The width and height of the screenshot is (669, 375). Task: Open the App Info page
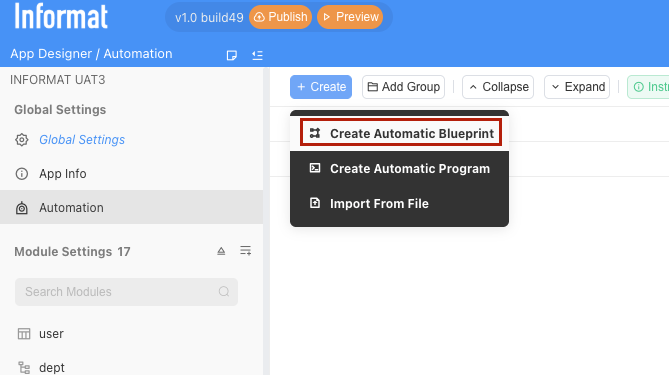coord(63,174)
